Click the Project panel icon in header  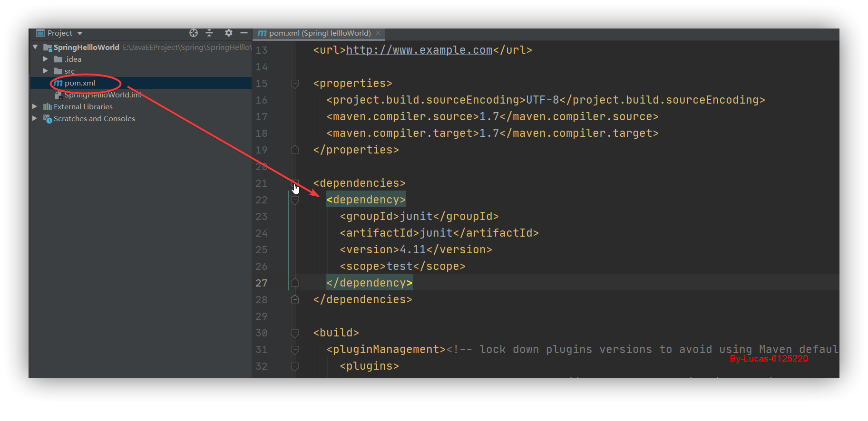coord(40,33)
